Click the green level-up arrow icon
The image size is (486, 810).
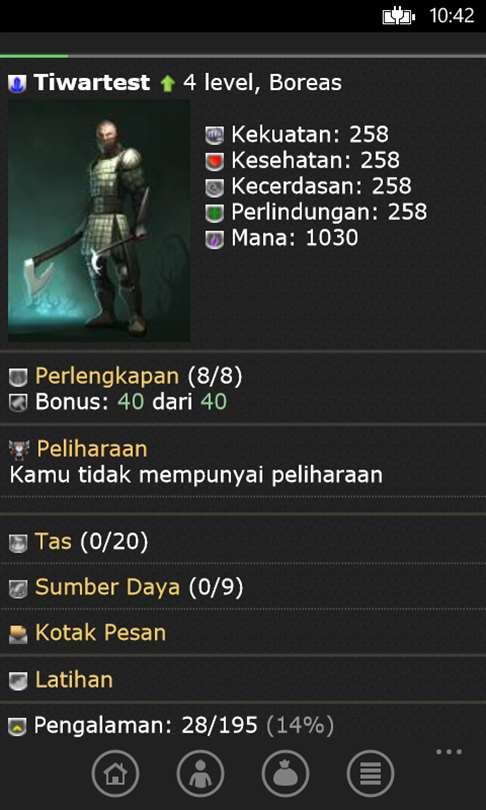point(167,84)
